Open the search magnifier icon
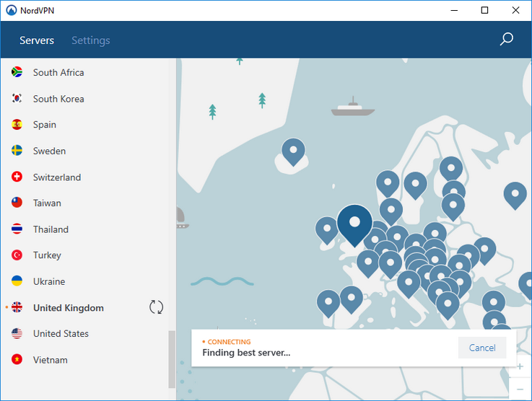The image size is (532, 401). point(507,39)
